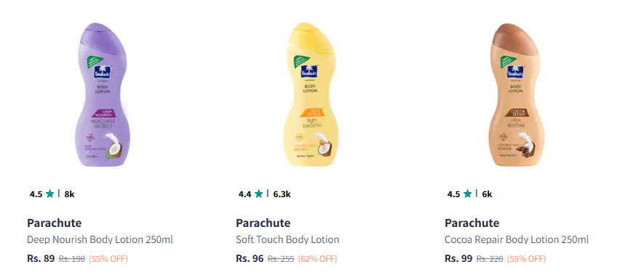Image resolution: width=644 pixels, height=275 pixels.
Task: Open Deep Nourish Body Lotion 250ml link
Action: click(100, 239)
